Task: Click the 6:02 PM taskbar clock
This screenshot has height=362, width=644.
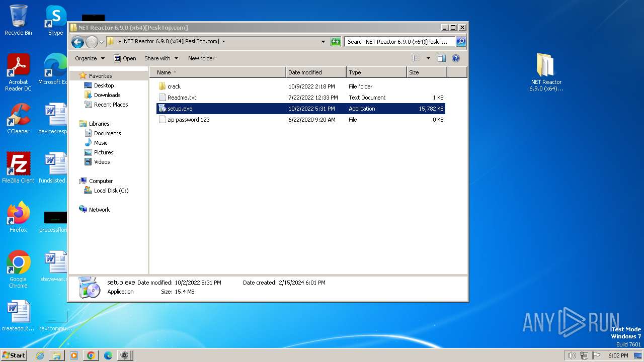Action: [x=618, y=355]
